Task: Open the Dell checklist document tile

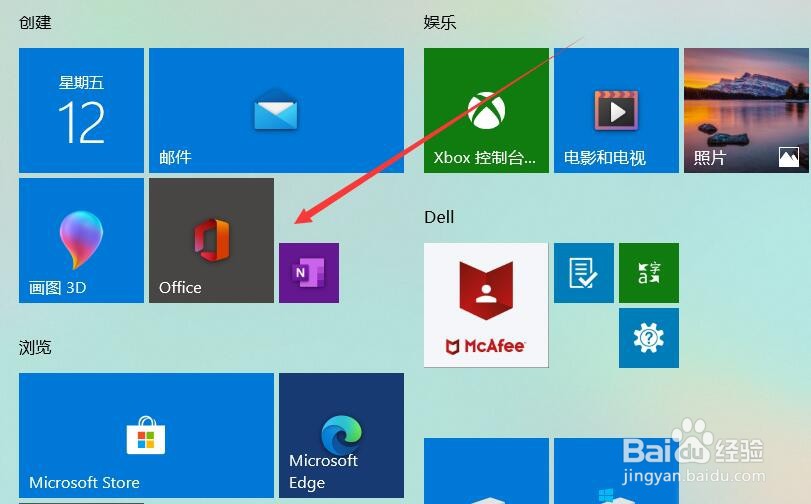Action: (584, 273)
